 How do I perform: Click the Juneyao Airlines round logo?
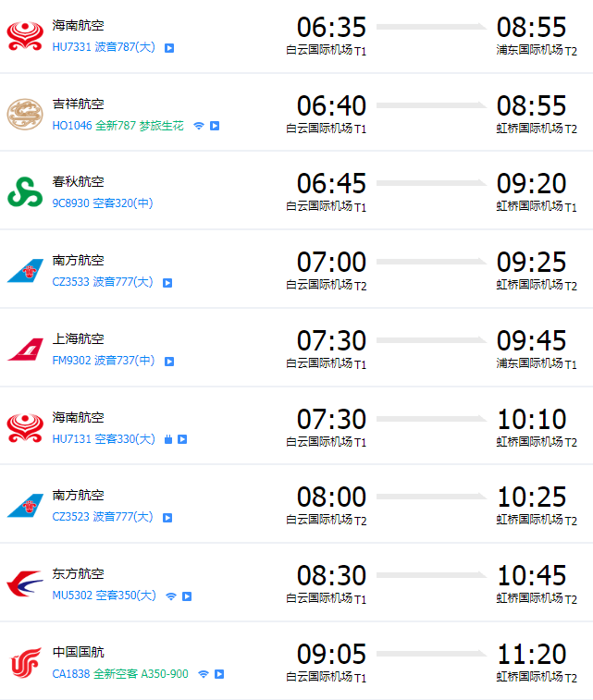(x=25, y=115)
